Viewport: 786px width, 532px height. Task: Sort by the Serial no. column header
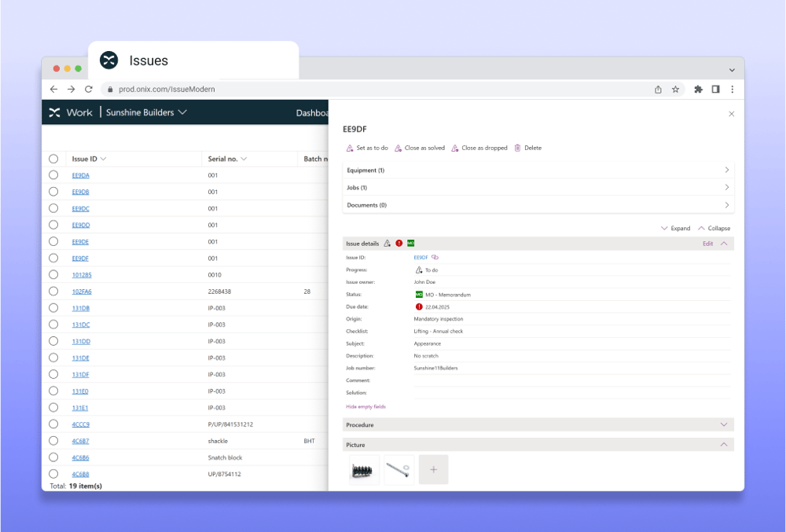pyautogui.click(x=227, y=159)
